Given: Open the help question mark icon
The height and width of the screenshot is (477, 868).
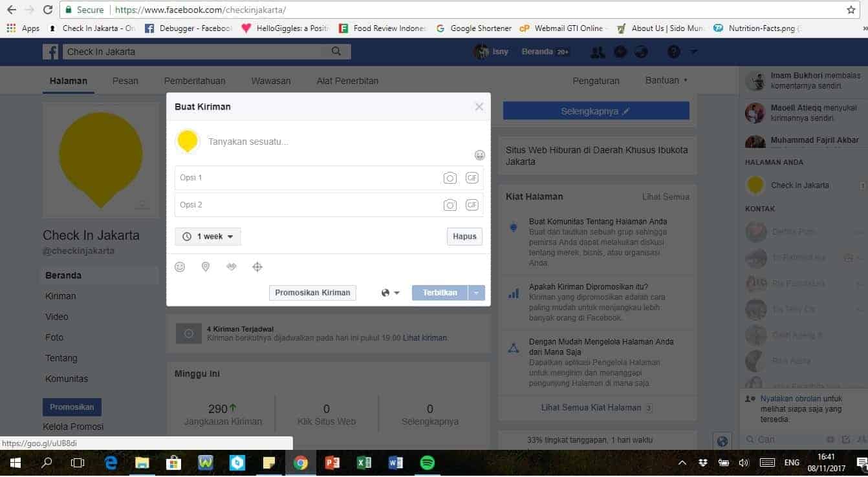Looking at the screenshot, I should (673, 52).
